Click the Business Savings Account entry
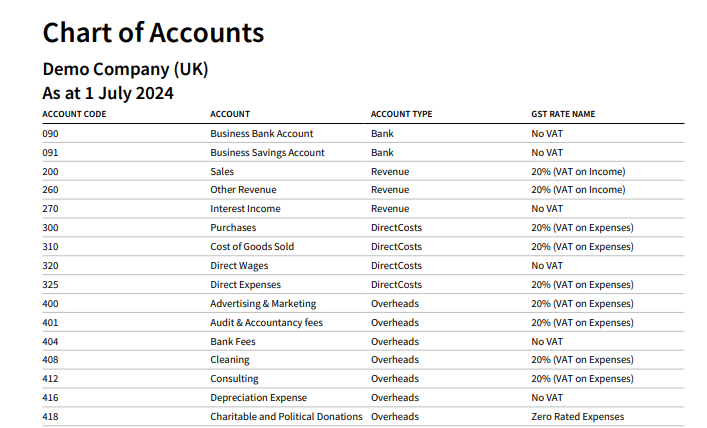Viewport: 707px width, 428px height. (267, 152)
